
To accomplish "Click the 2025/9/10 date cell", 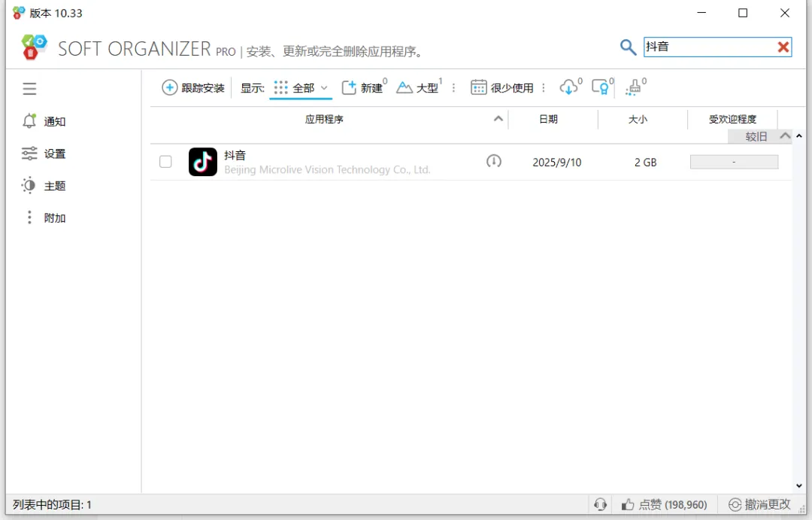I will pyautogui.click(x=557, y=163).
